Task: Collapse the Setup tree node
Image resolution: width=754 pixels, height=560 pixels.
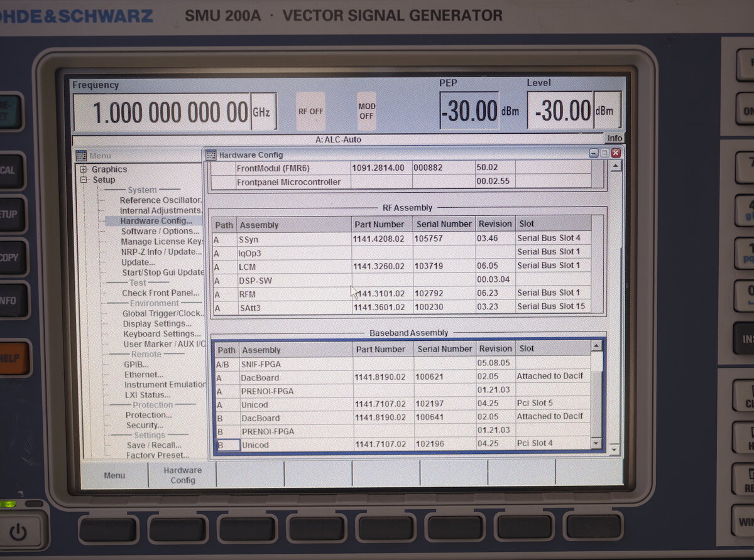Action: pos(84,180)
